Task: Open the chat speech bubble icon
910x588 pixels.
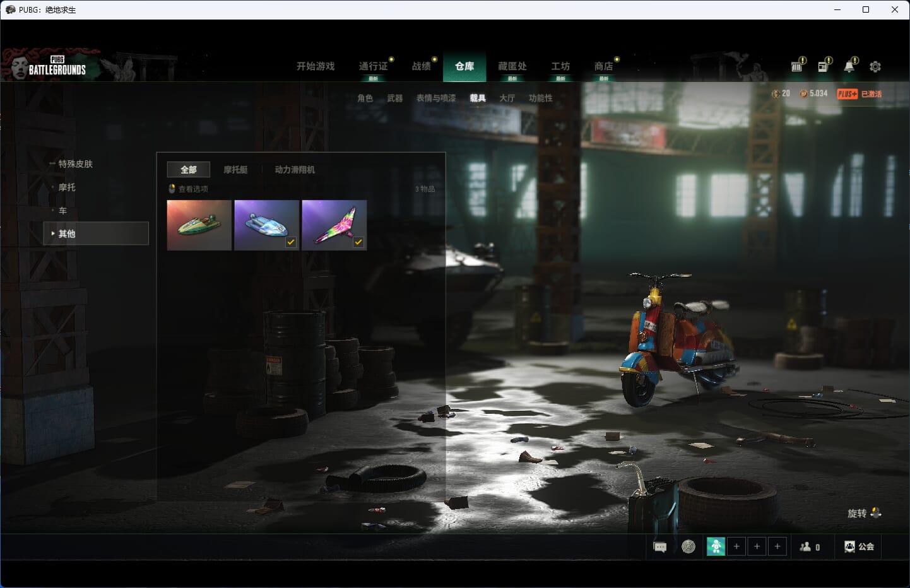Action: [x=660, y=547]
